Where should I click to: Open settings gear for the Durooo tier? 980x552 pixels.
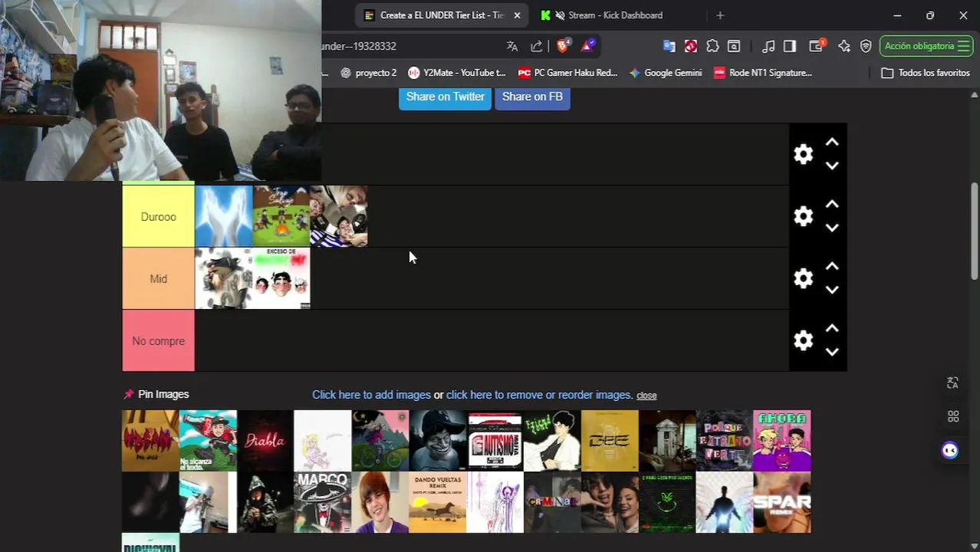coord(803,216)
